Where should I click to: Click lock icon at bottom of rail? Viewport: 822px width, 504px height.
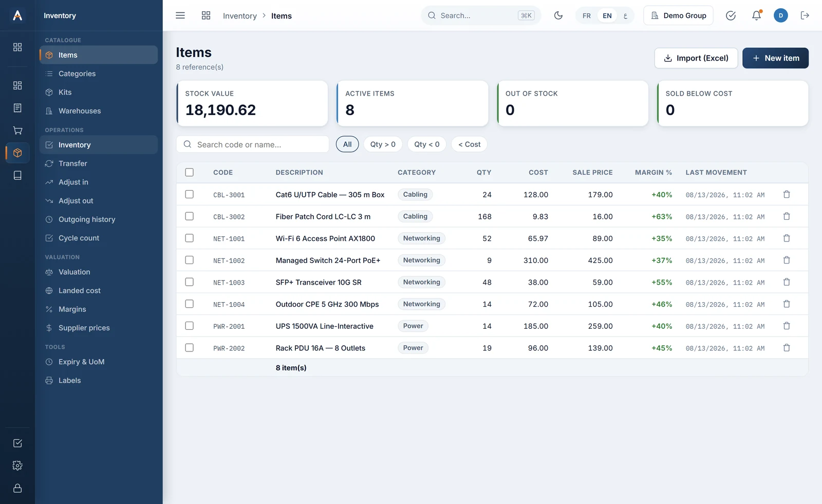[17, 488]
